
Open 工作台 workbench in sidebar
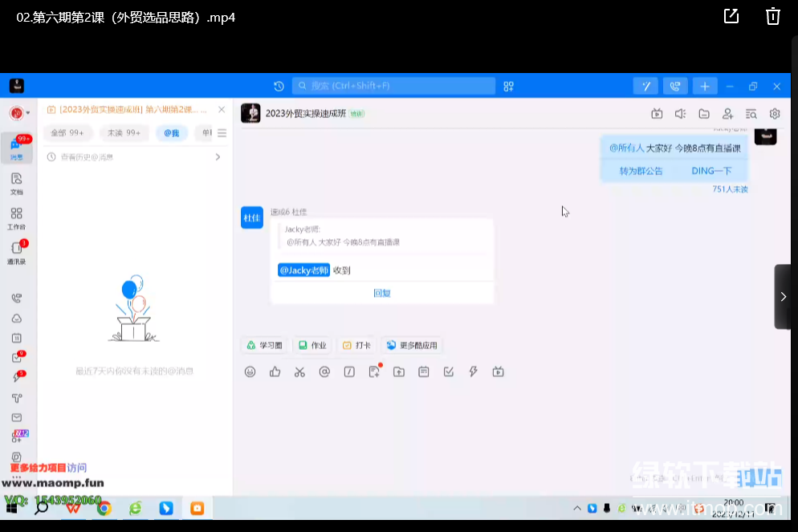pos(17,217)
